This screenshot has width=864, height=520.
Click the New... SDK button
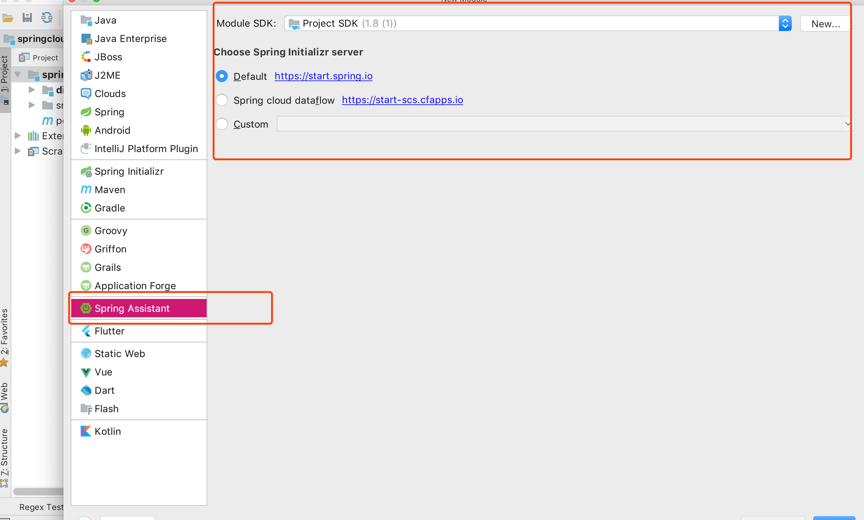click(x=825, y=24)
